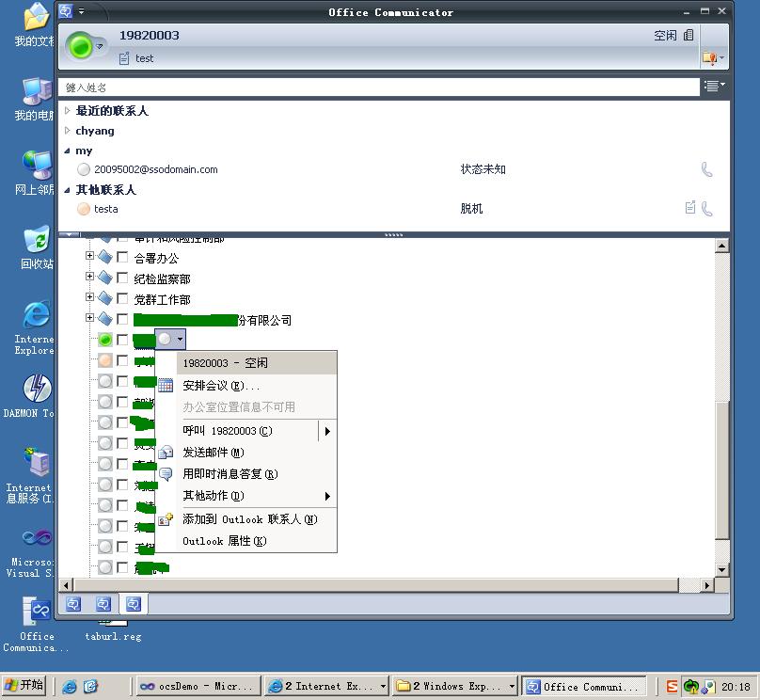Launch Internet Explorer from quick launch bar
This screenshot has width=760, height=700.
70,686
